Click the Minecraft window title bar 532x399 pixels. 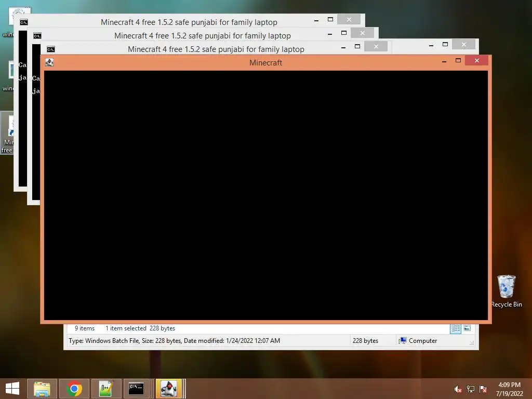point(265,63)
